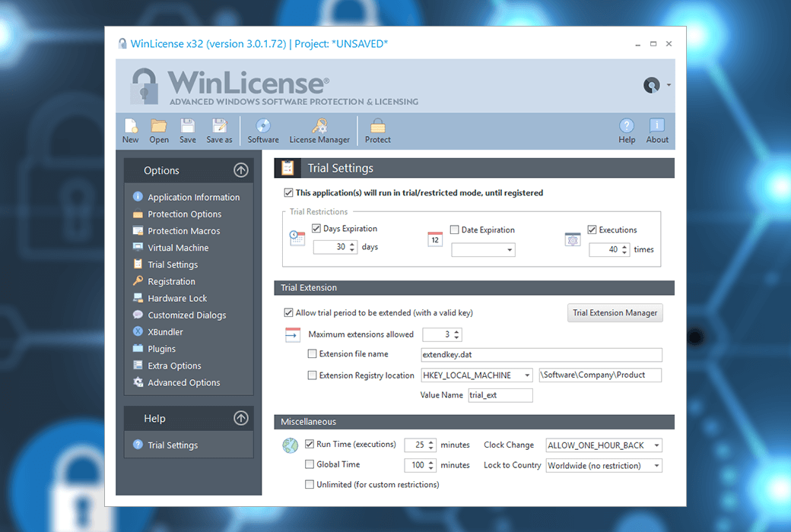
Task: Open the Trial Extension Manager
Action: (615, 312)
